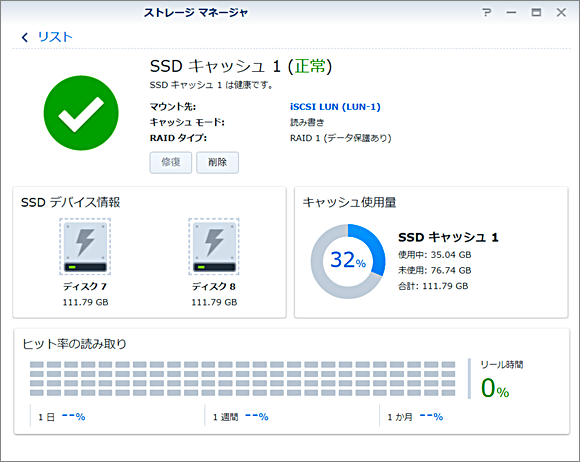Minimize the Storage Manager window
Image resolution: width=580 pixels, height=462 pixels.
tap(512, 13)
